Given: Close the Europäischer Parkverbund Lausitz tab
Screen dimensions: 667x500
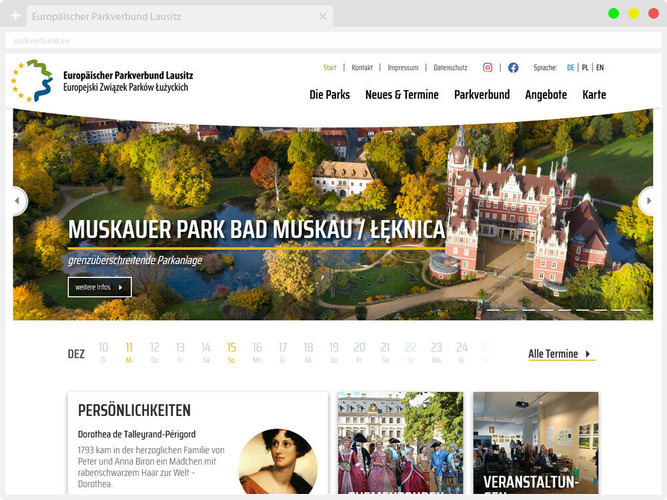Looking at the screenshot, I should pos(323,17).
